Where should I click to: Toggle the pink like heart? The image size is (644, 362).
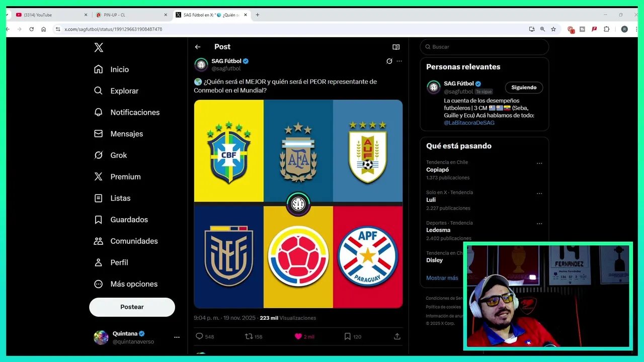[x=298, y=336]
